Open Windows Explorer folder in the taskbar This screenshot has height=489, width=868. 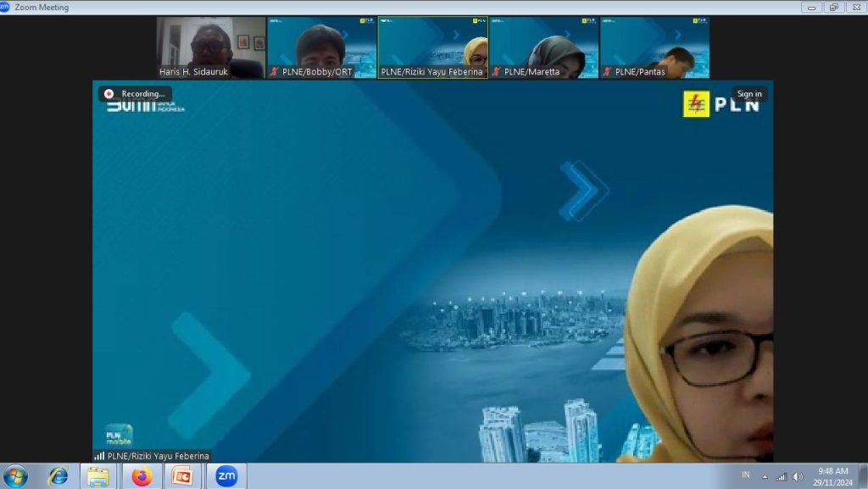(x=98, y=476)
